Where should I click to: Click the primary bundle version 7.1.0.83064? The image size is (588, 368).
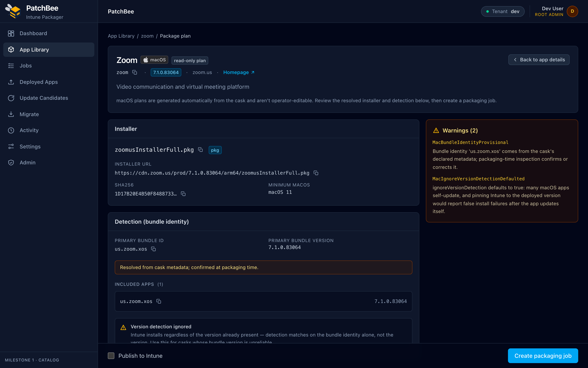click(285, 247)
